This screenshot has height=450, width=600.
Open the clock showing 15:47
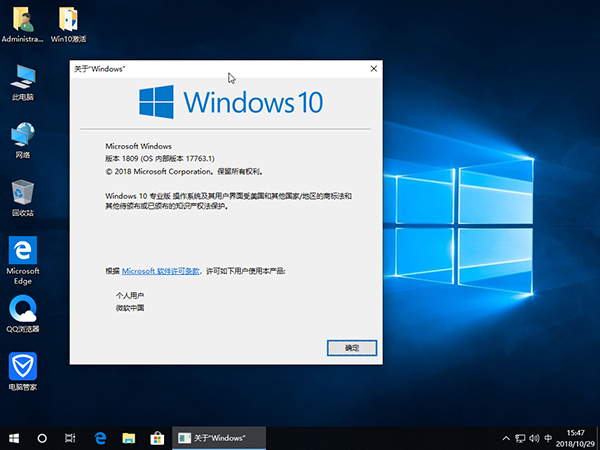[x=575, y=439]
